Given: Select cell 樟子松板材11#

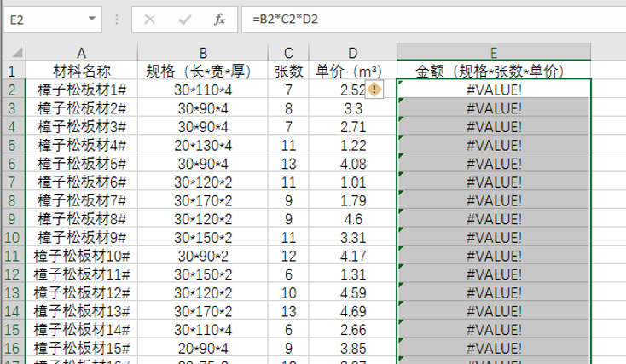Looking at the screenshot, I should coord(82,274).
